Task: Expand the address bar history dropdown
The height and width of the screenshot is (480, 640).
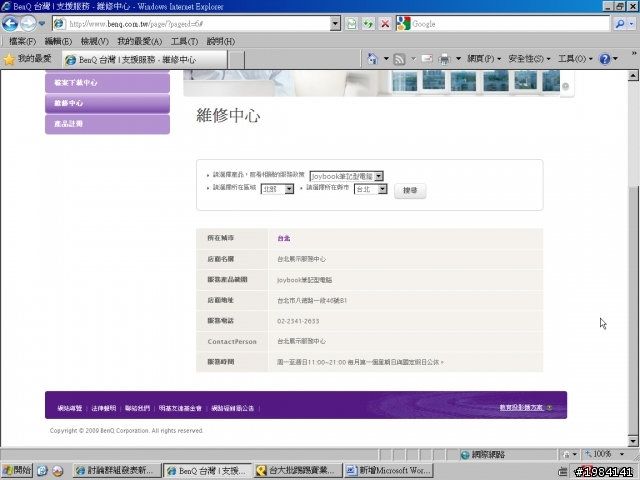Action: (x=335, y=24)
